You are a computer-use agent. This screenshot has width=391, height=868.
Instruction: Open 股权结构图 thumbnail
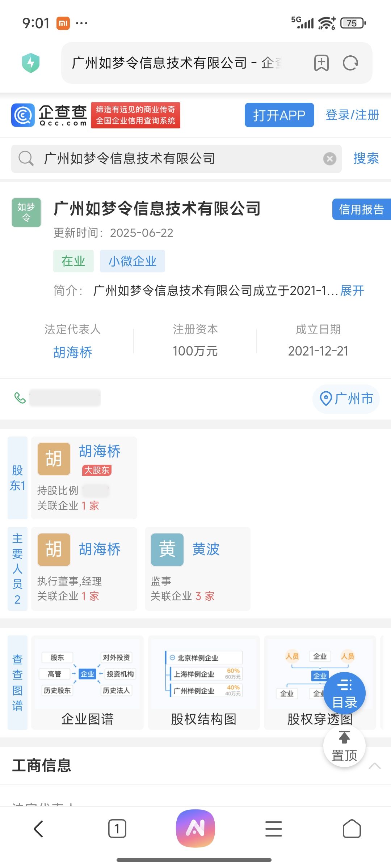pos(204,682)
